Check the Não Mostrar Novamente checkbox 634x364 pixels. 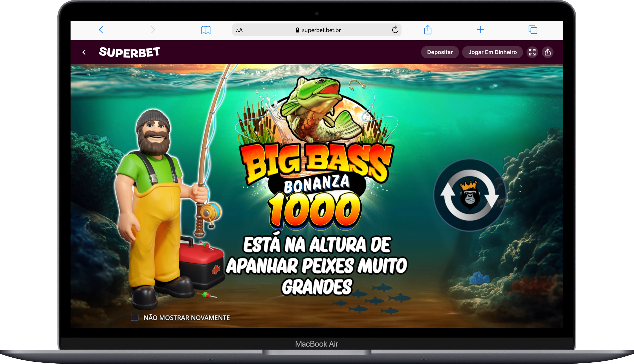pos(135,317)
